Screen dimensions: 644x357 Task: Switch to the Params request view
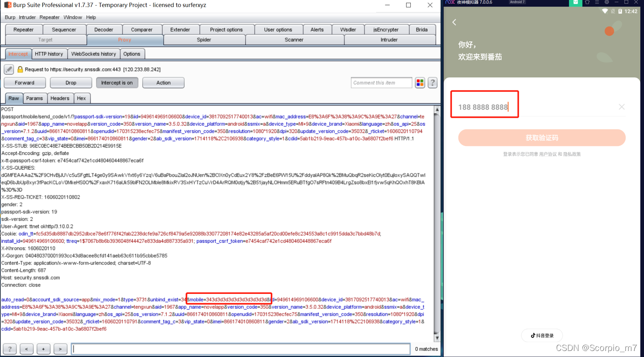(34, 98)
